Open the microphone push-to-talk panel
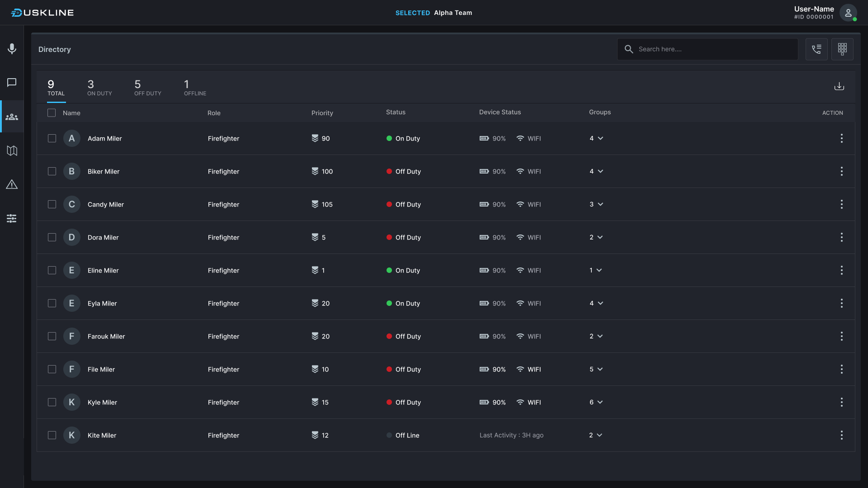868x488 pixels. pyautogui.click(x=12, y=49)
